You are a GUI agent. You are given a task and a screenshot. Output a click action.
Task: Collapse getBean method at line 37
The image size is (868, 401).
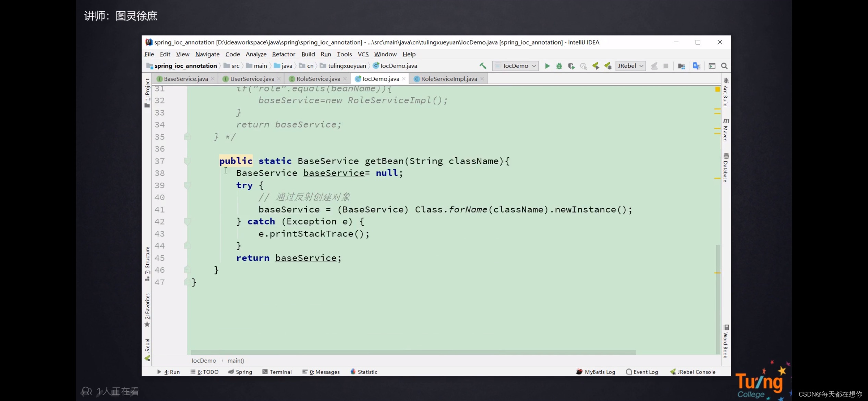point(187,161)
